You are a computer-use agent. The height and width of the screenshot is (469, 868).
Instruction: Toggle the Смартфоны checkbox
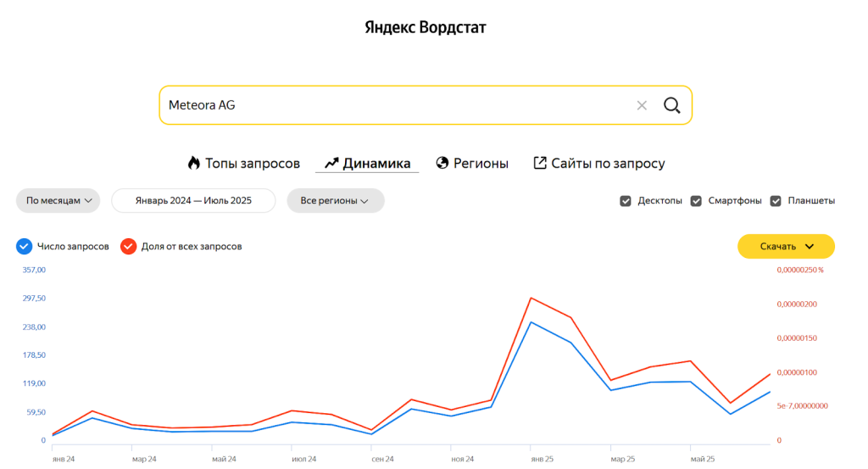click(696, 201)
